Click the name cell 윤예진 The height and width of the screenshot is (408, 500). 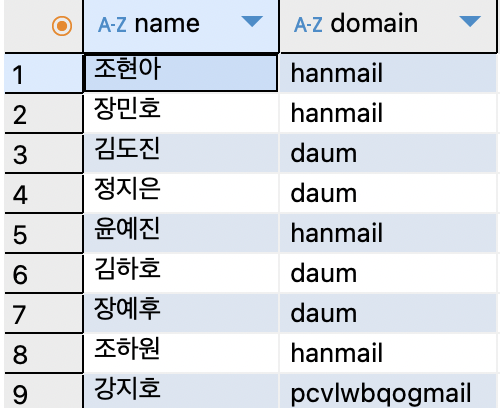(181, 233)
